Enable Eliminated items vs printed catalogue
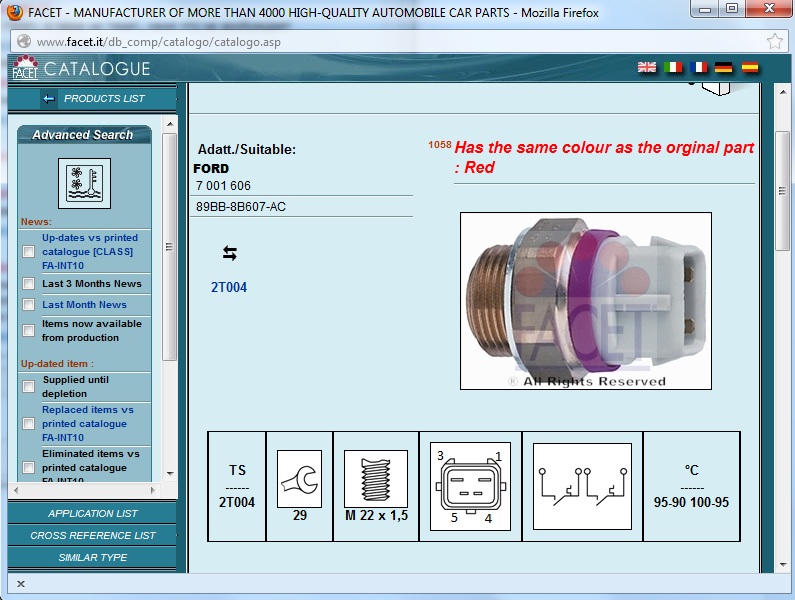 coord(29,467)
